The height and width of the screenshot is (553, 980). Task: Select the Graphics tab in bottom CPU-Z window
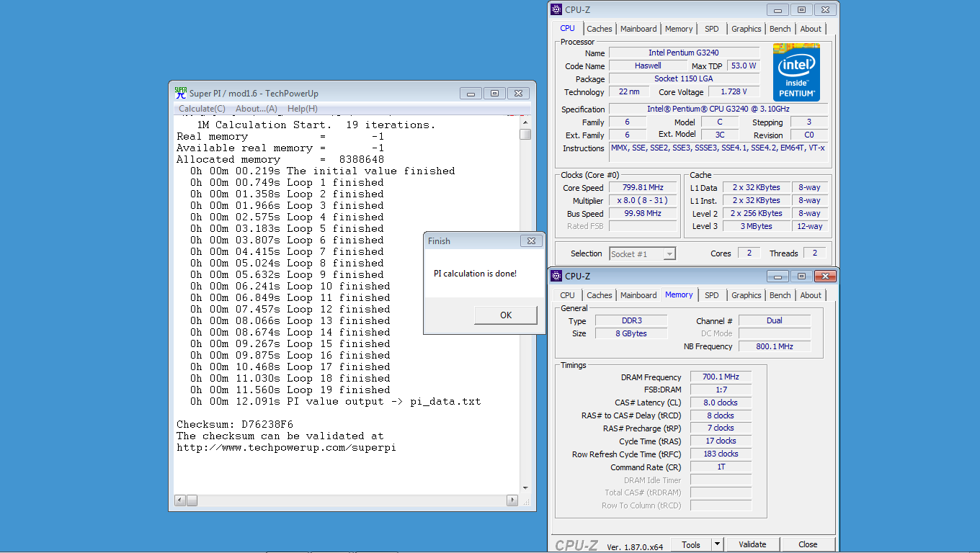[746, 296]
